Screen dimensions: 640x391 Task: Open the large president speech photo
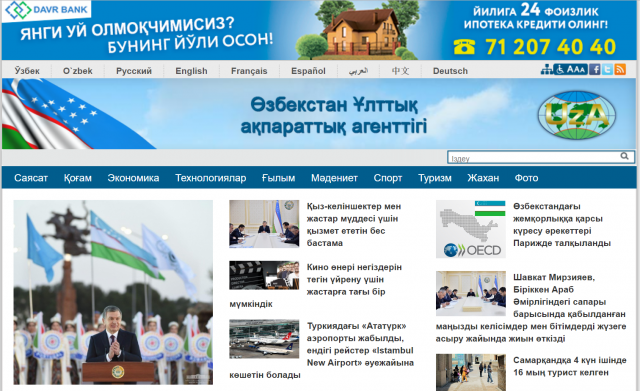click(x=113, y=292)
